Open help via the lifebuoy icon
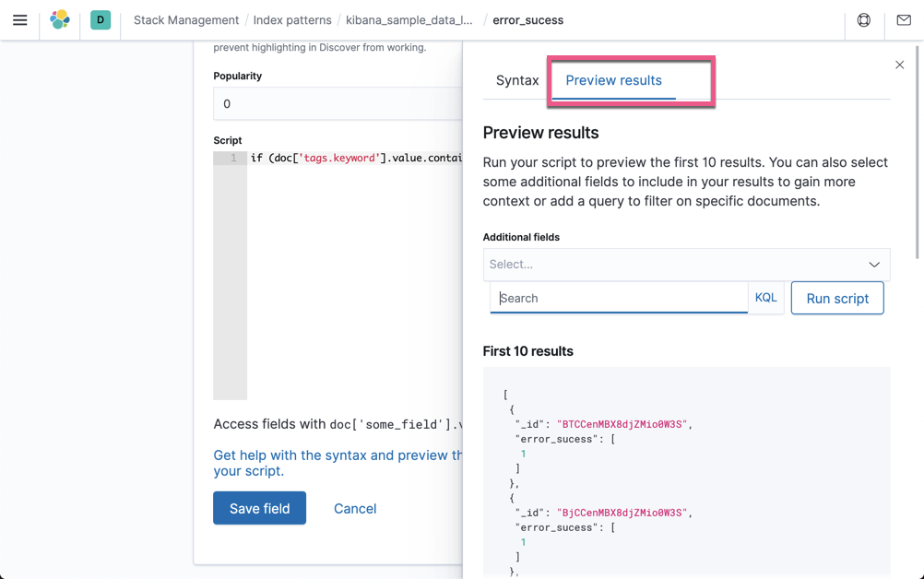The height and width of the screenshot is (579, 924). coord(863,19)
